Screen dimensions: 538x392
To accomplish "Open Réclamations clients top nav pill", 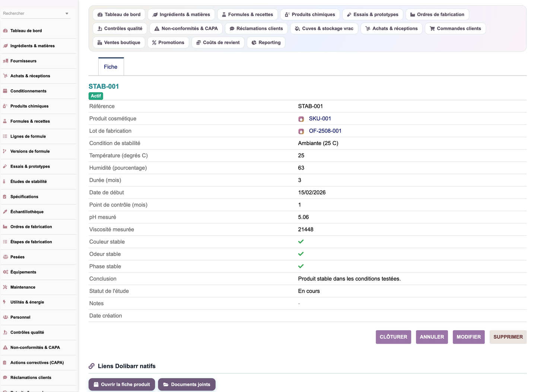I will click(x=256, y=29).
